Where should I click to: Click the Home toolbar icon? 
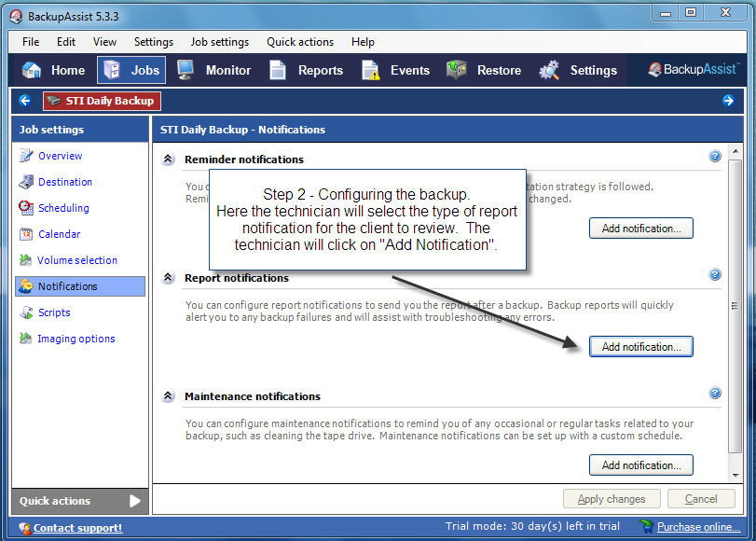(x=33, y=70)
